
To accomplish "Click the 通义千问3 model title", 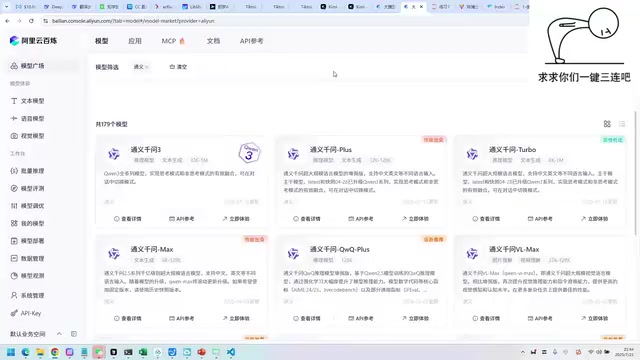I will pyautogui.click(x=146, y=150).
